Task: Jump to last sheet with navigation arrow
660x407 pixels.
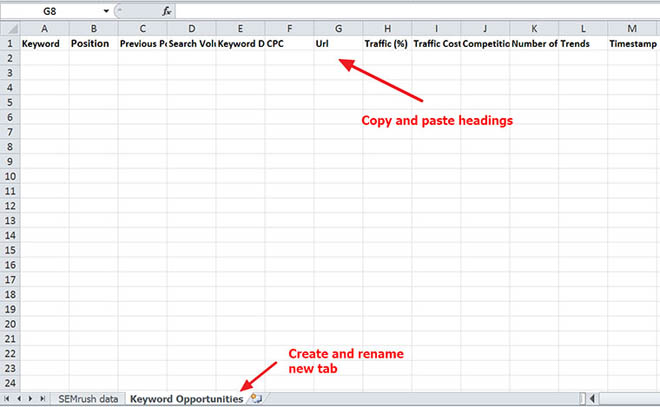Action: pos(44,398)
